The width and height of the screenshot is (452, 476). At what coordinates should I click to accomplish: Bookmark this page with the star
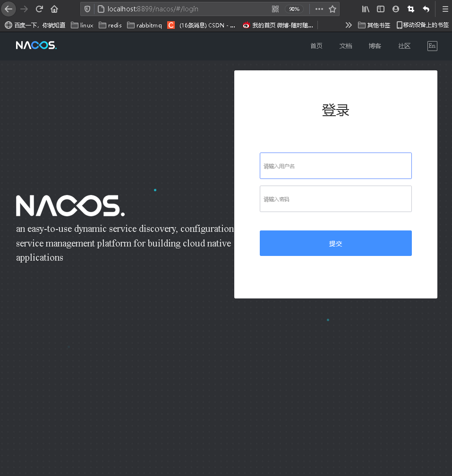click(333, 9)
